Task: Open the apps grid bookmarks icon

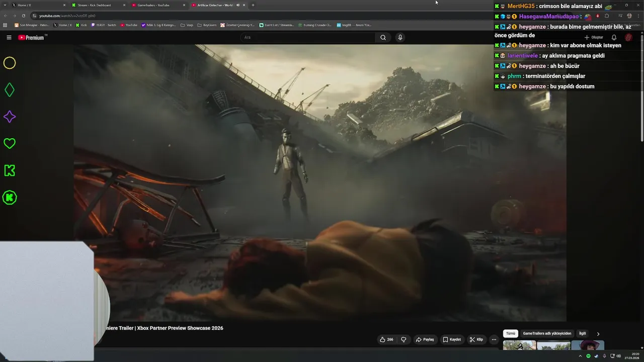Action: (x=5, y=25)
